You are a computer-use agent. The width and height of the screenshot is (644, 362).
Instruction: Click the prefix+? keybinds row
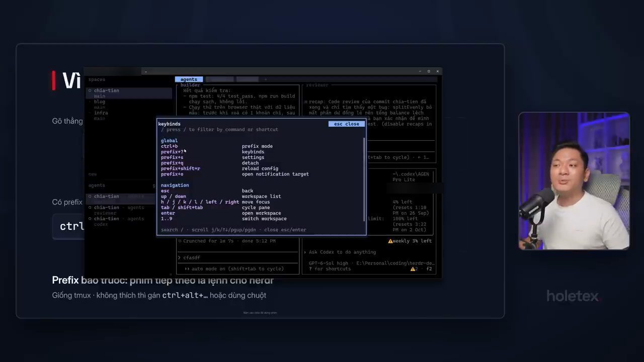212,152
